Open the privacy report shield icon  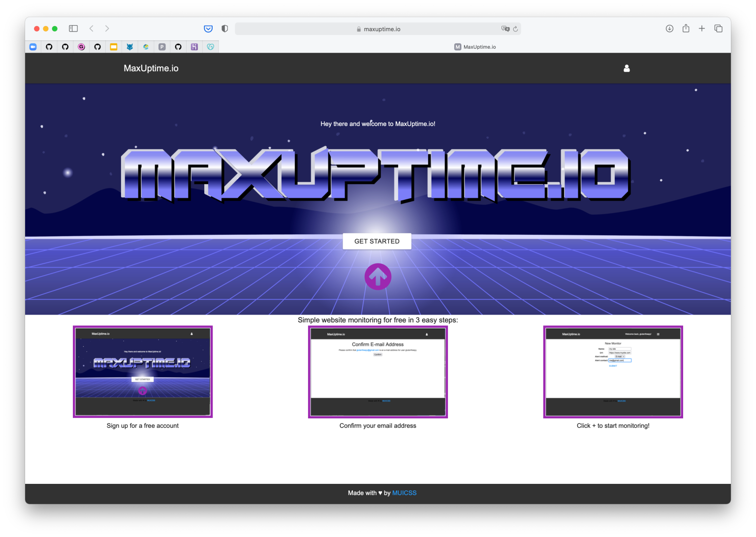click(225, 29)
